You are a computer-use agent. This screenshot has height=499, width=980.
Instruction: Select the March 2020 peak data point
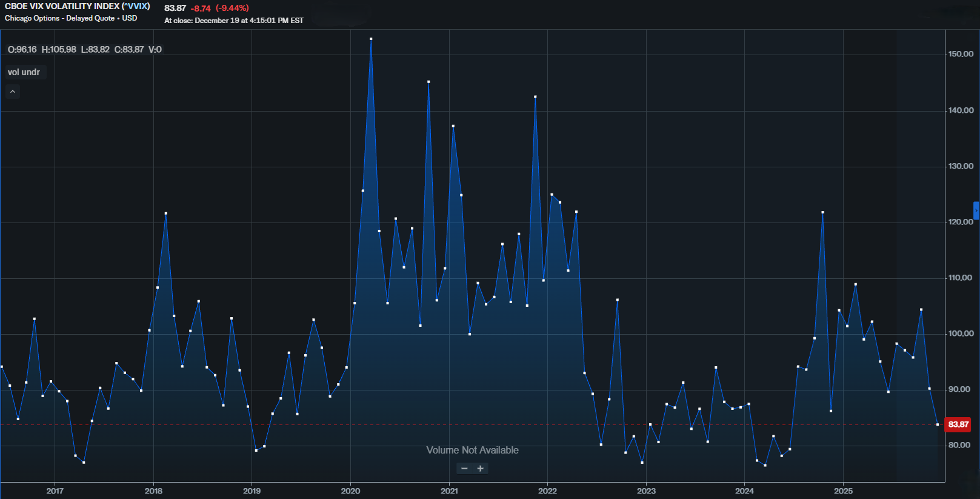click(x=371, y=39)
